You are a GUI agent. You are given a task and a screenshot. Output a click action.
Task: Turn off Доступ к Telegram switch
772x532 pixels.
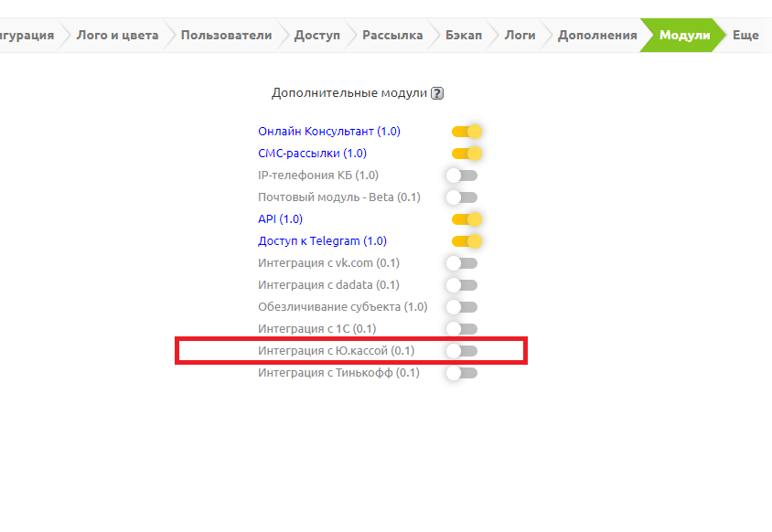point(466,241)
